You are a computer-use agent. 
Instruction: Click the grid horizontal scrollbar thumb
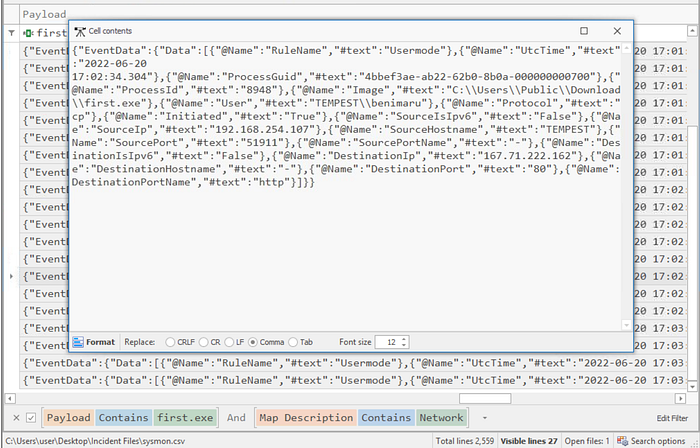(485, 398)
